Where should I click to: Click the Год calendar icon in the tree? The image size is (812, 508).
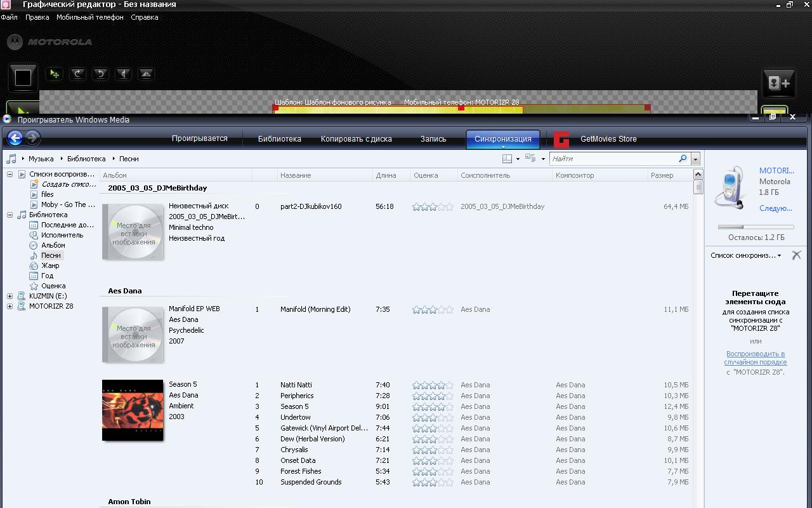pos(34,276)
